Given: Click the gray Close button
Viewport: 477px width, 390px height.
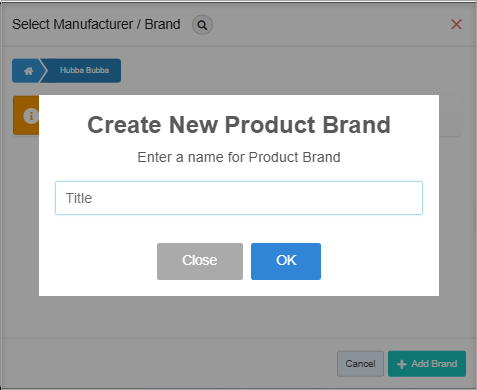Looking at the screenshot, I should tap(200, 261).
